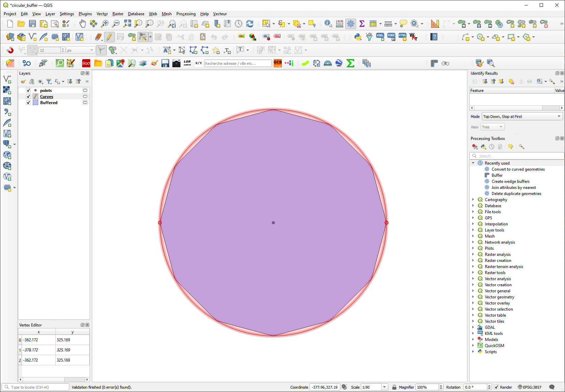Click the EPSG:3857 CRS button
Screen dimensions: 565x392
pyautogui.click(x=530, y=387)
